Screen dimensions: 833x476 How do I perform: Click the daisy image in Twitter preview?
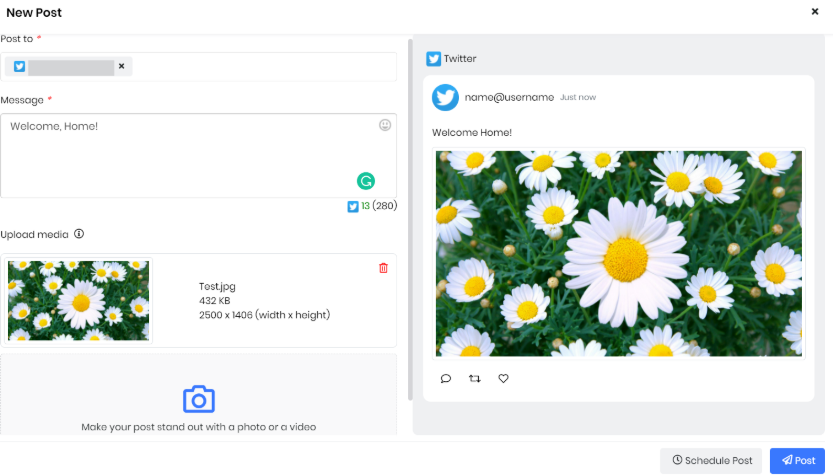[619, 253]
